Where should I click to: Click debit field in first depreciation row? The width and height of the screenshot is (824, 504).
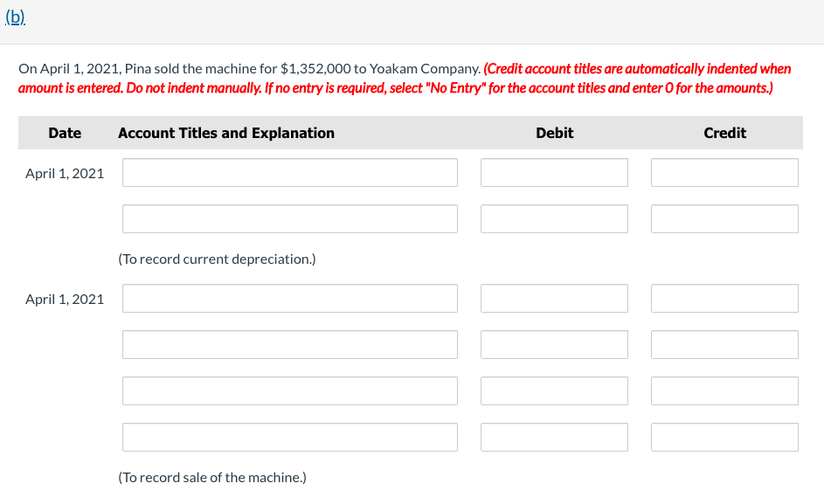tap(554, 172)
